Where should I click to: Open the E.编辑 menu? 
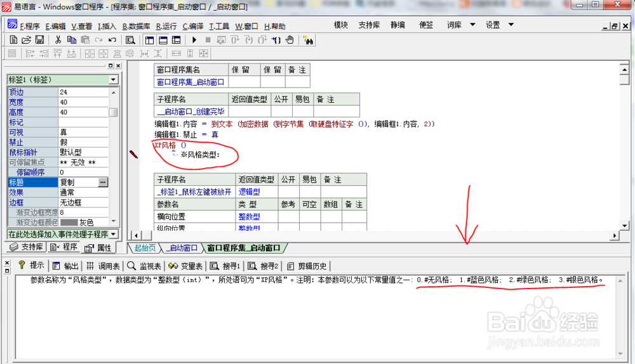click(x=55, y=26)
